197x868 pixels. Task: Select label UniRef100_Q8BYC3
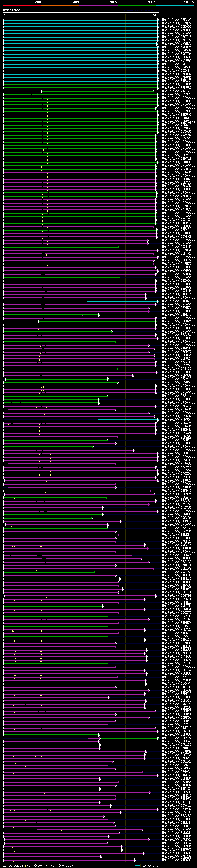176,182
